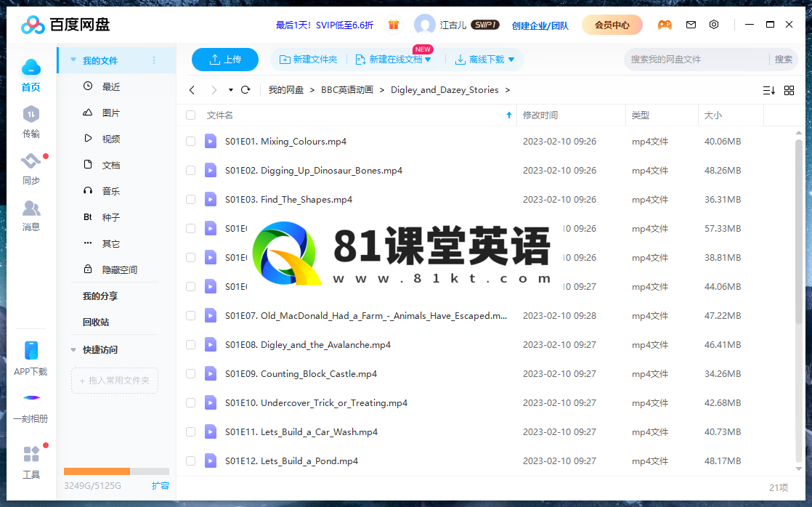Click the video icon of S01E12 Lets_Build_a_Pond
Viewport: 812px width, 507px height.
(x=210, y=461)
